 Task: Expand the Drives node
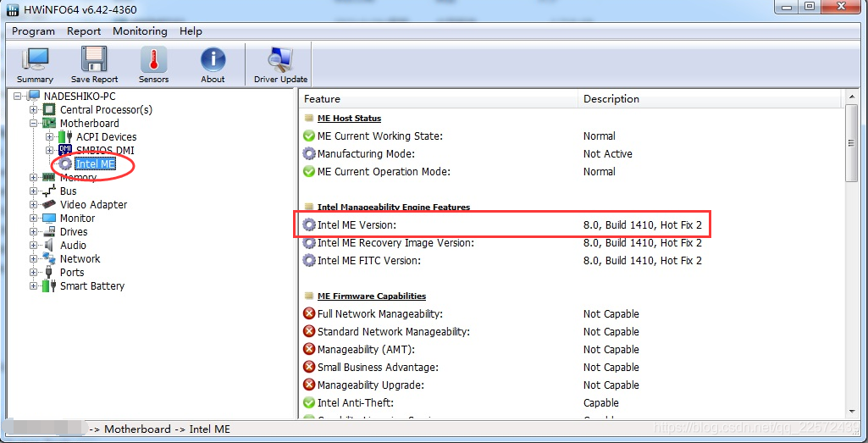(34, 231)
